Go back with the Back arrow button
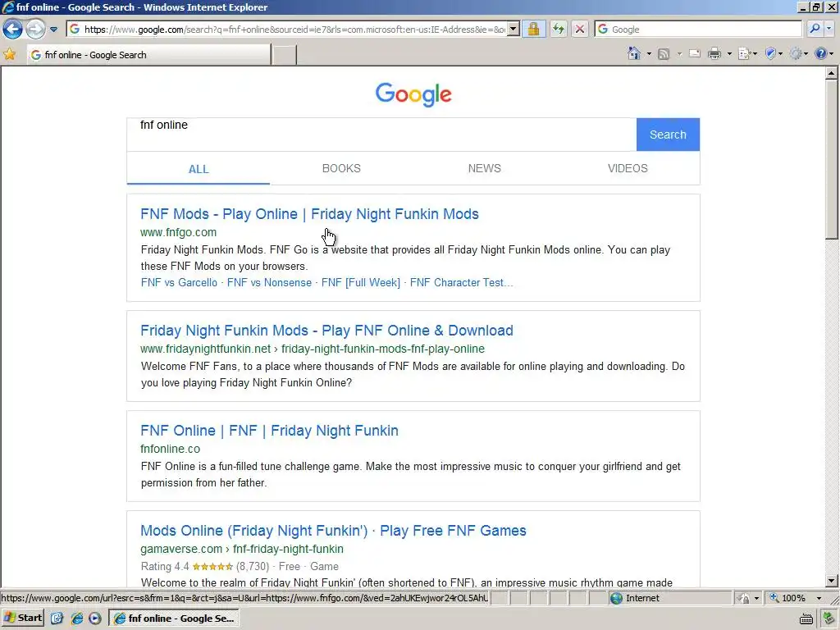The image size is (840, 630). pos(12,29)
